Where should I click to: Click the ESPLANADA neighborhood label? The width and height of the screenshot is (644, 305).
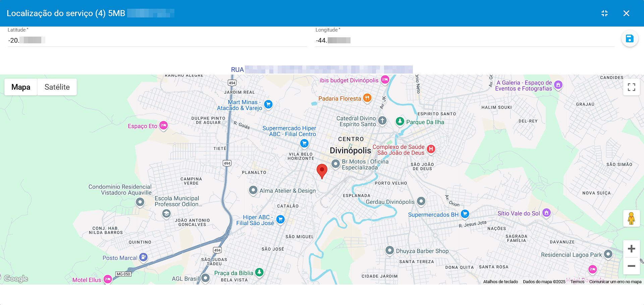click(357, 195)
